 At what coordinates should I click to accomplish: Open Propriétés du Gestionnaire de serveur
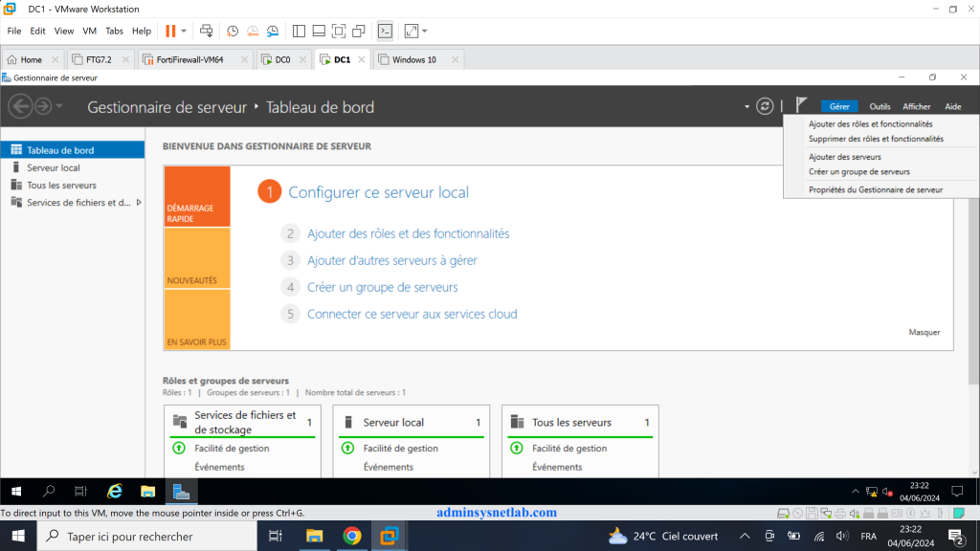tap(875, 190)
